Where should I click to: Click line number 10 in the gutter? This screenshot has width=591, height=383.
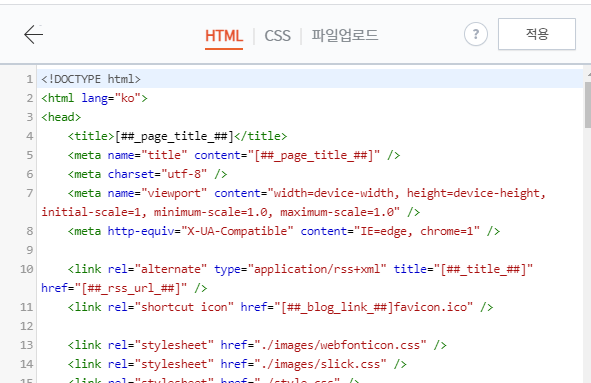pyautogui.click(x=27, y=269)
